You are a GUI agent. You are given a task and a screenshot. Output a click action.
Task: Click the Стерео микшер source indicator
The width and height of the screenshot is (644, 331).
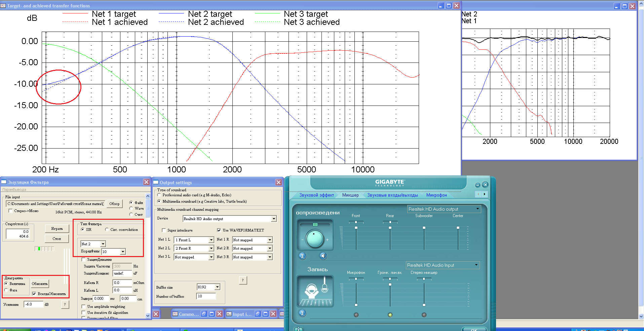tap(424, 315)
